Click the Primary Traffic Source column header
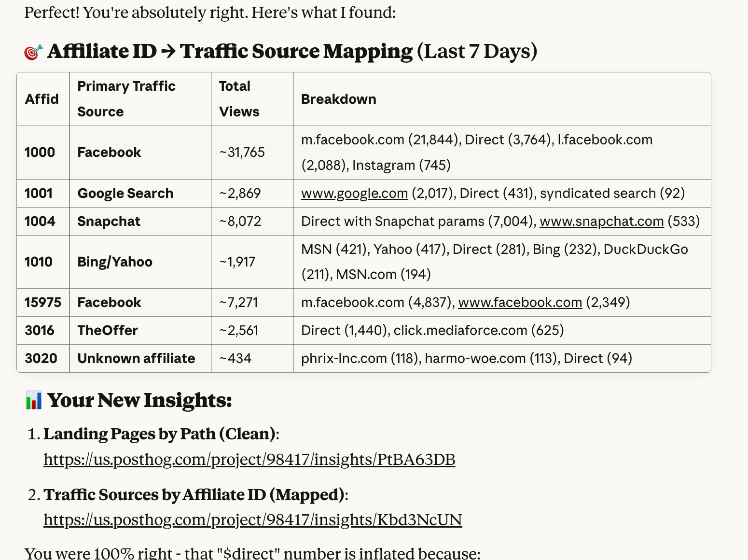748x560 pixels. pos(126,99)
